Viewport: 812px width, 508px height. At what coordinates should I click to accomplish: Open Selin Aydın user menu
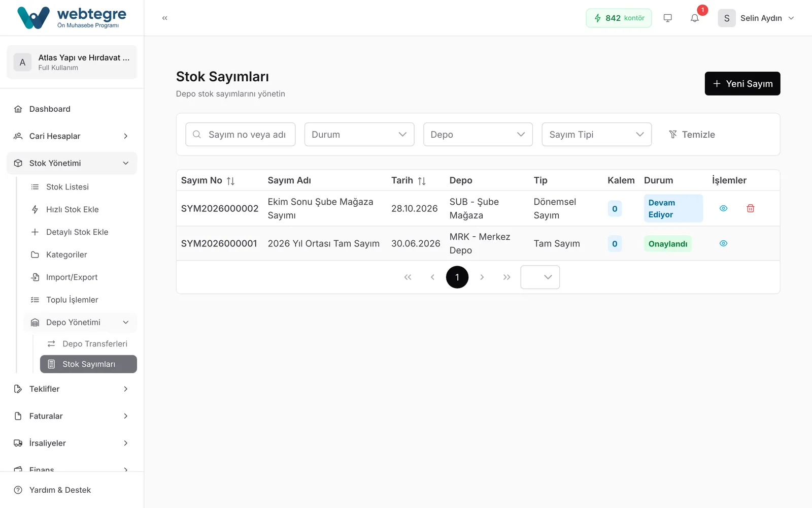click(x=756, y=18)
